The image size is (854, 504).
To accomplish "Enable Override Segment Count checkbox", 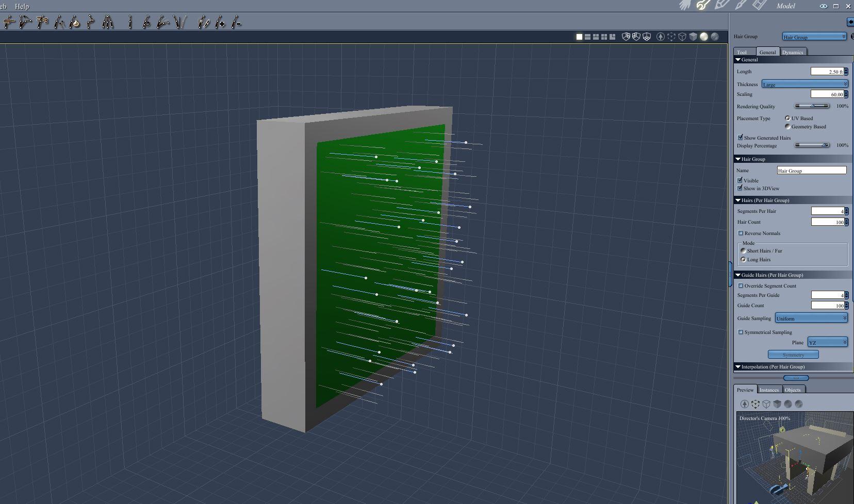I will [741, 285].
